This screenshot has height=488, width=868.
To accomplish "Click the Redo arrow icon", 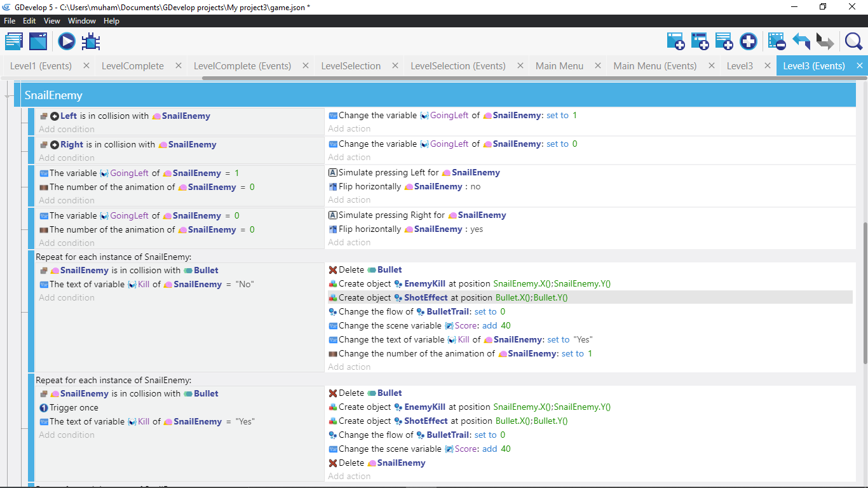I will [x=825, y=42].
